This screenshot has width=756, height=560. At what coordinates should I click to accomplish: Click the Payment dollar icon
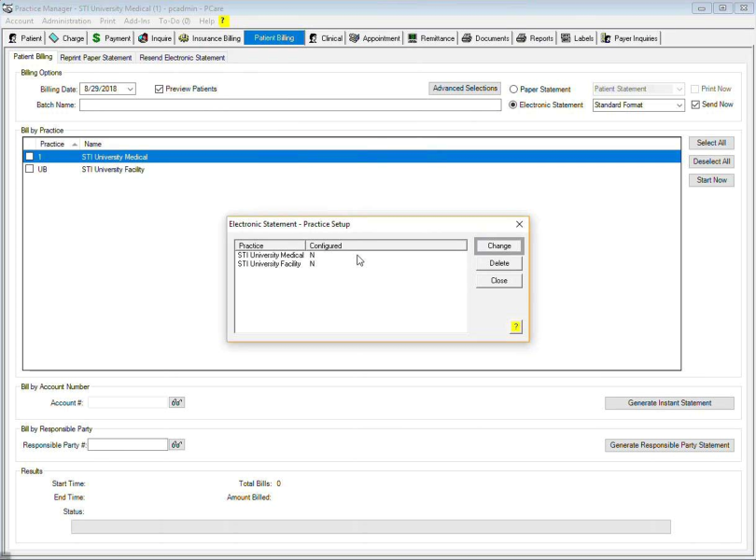pyautogui.click(x=96, y=38)
